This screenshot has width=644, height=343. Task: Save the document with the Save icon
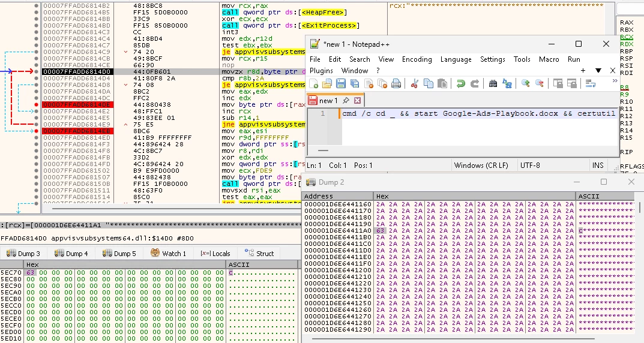(x=341, y=84)
